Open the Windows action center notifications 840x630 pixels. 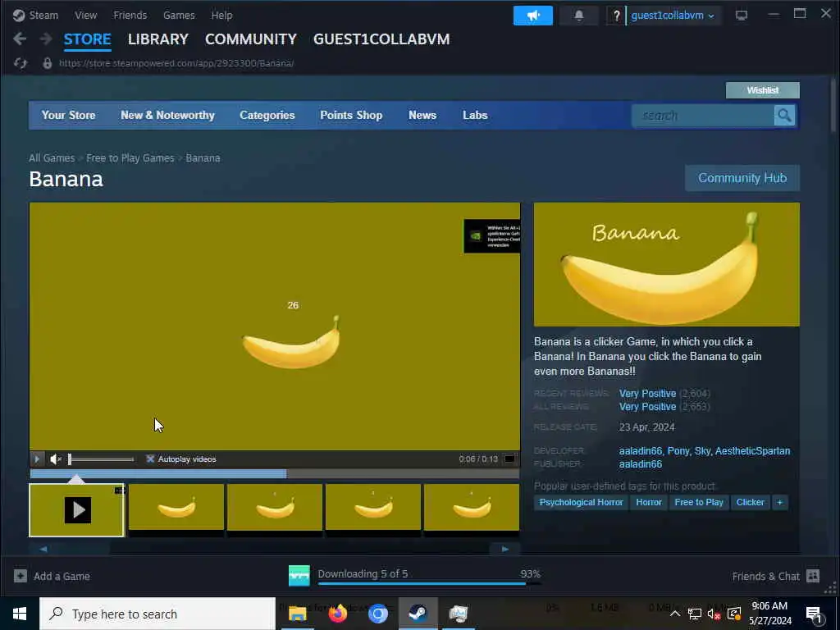point(814,614)
